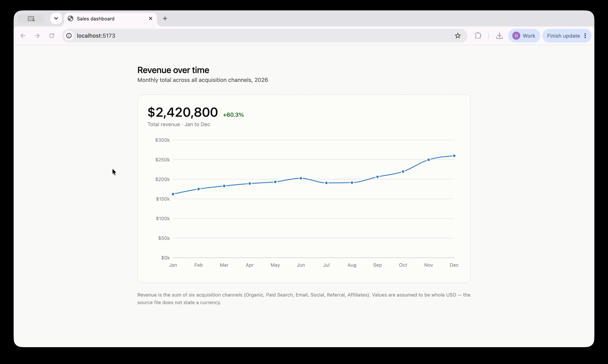Open the Work profile menu
The height and width of the screenshot is (364, 608).
(x=524, y=36)
